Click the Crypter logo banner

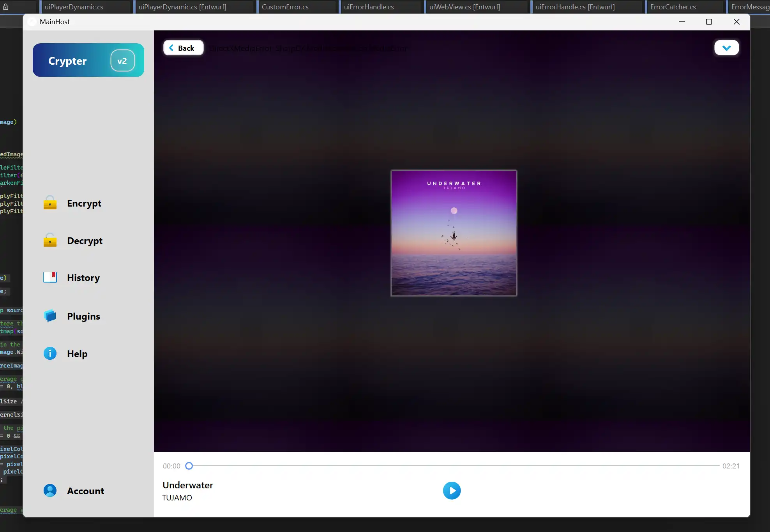(88, 60)
